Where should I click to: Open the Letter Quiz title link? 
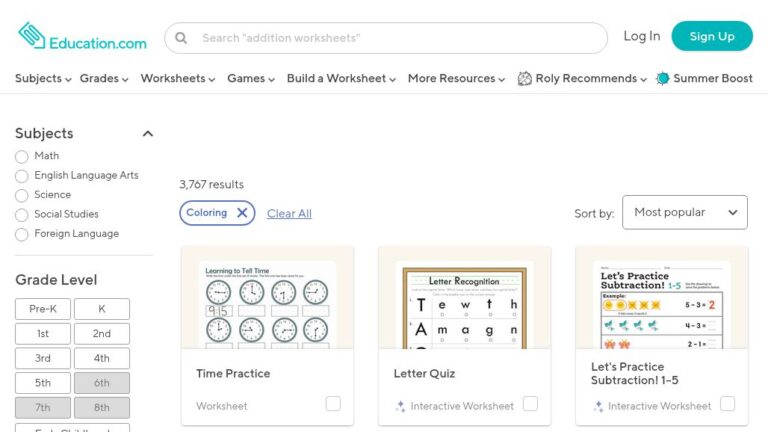click(424, 373)
